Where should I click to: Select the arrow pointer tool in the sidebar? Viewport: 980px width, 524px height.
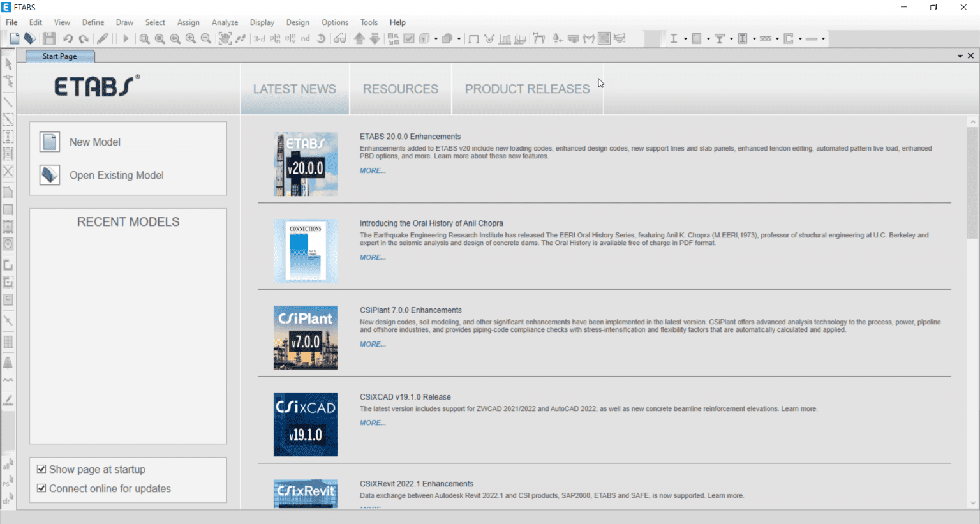[x=8, y=64]
